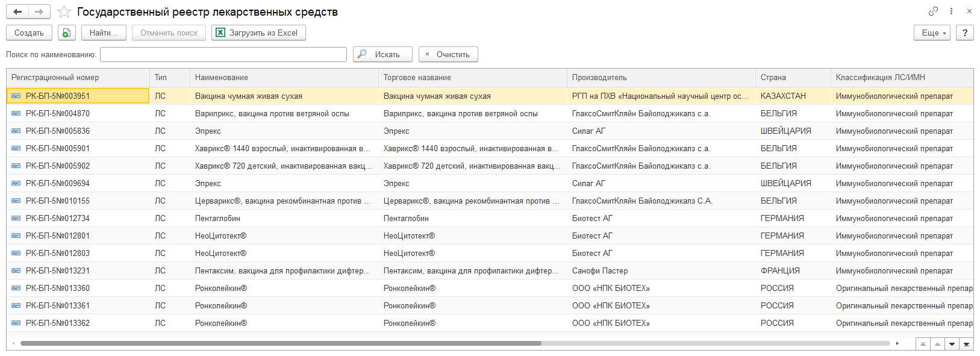Click the forward navigation arrow
The height and width of the screenshot is (356, 980).
click(39, 12)
